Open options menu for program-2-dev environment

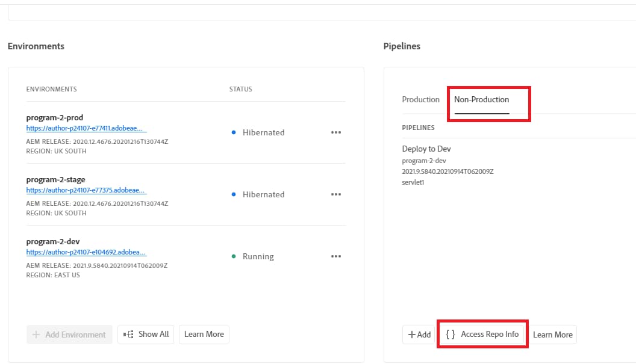coord(336,256)
